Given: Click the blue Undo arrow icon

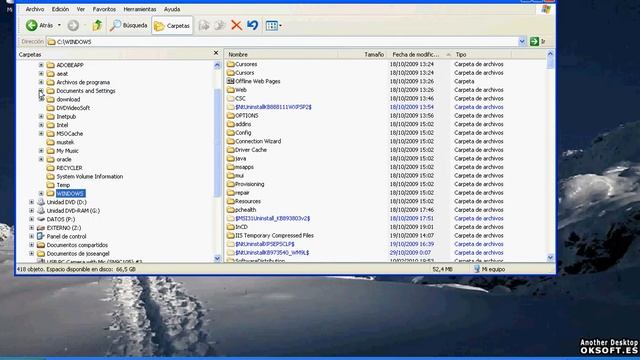Looking at the screenshot, I should coord(253,25).
